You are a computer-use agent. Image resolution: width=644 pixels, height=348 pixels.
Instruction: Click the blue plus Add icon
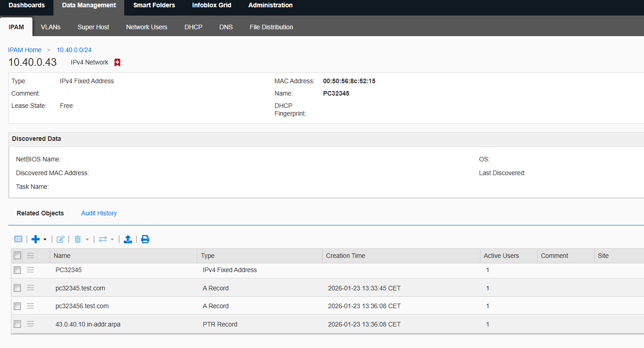[x=36, y=239]
